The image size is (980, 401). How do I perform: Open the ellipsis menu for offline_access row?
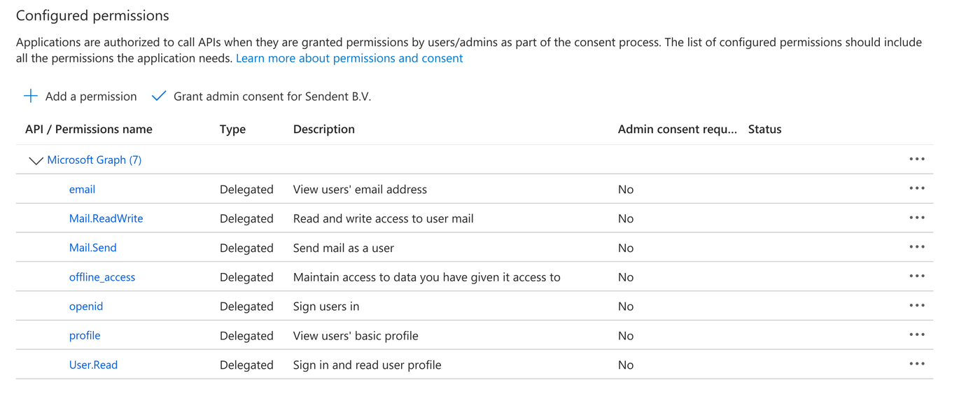pyautogui.click(x=917, y=277)
